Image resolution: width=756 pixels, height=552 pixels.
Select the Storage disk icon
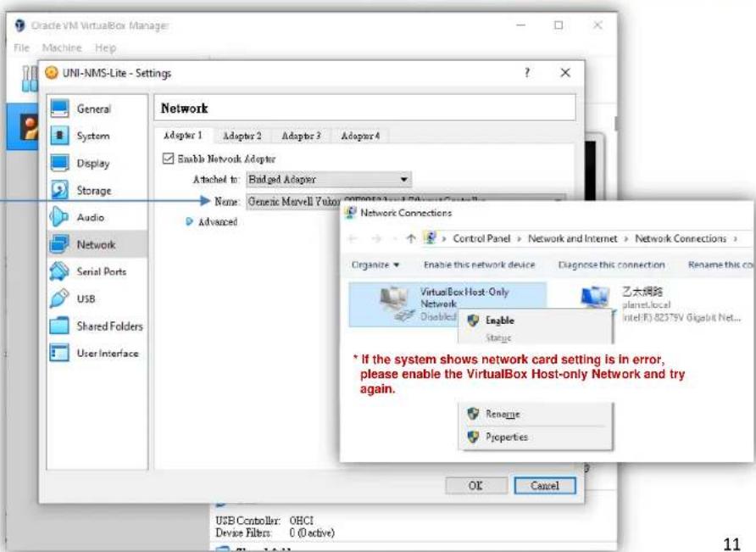click(x=59, y=190)
